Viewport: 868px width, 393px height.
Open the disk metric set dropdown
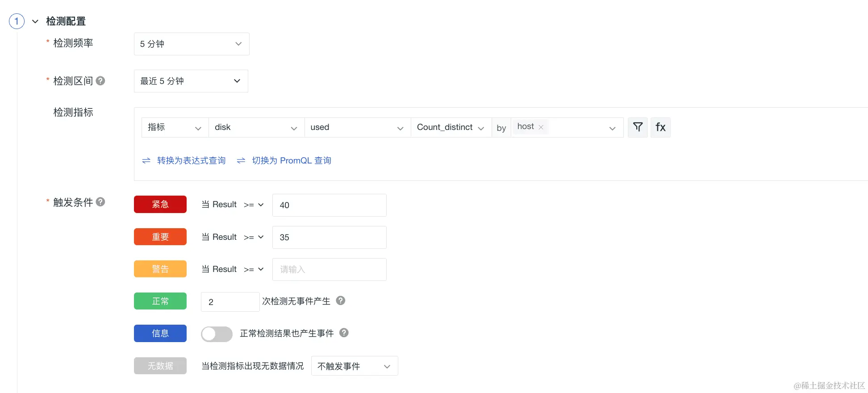(256, 127)
